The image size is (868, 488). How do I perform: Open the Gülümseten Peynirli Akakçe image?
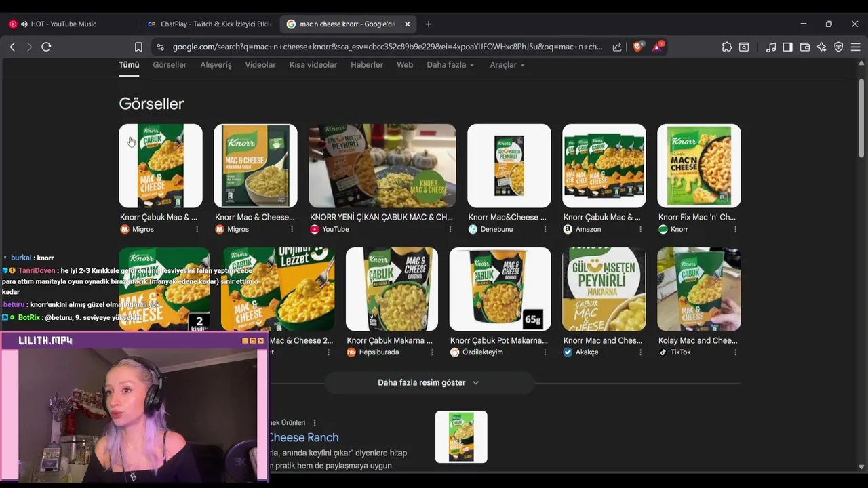(604, 289)
